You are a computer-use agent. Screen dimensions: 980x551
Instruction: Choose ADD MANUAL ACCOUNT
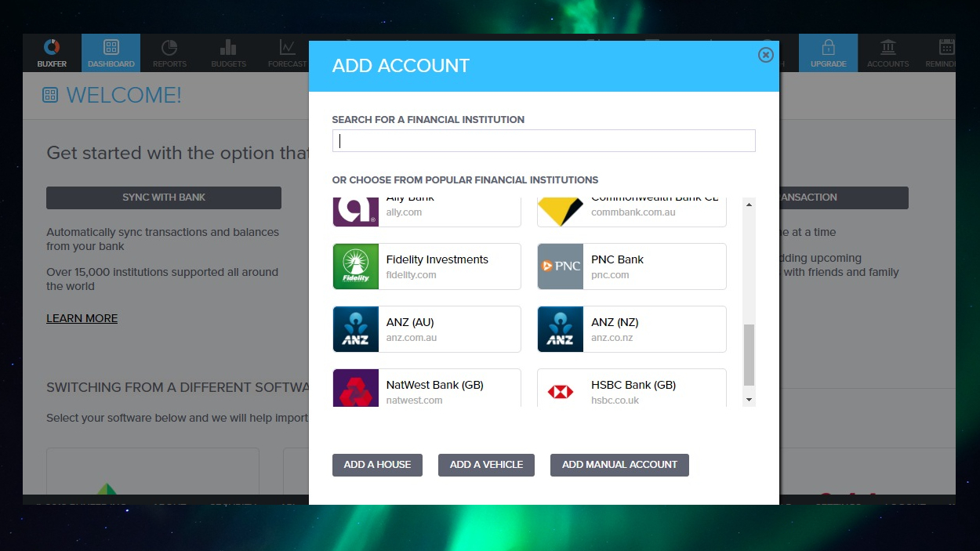tap(619, 465)
